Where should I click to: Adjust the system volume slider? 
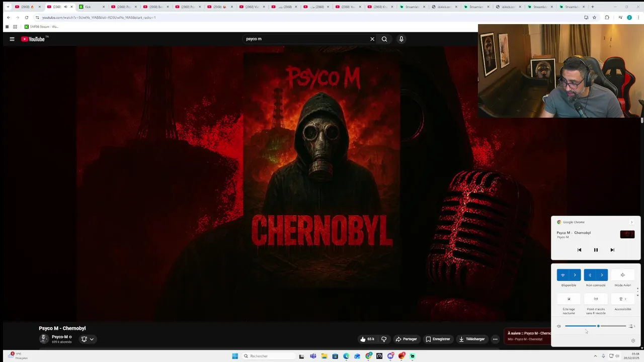coord(595,326)
